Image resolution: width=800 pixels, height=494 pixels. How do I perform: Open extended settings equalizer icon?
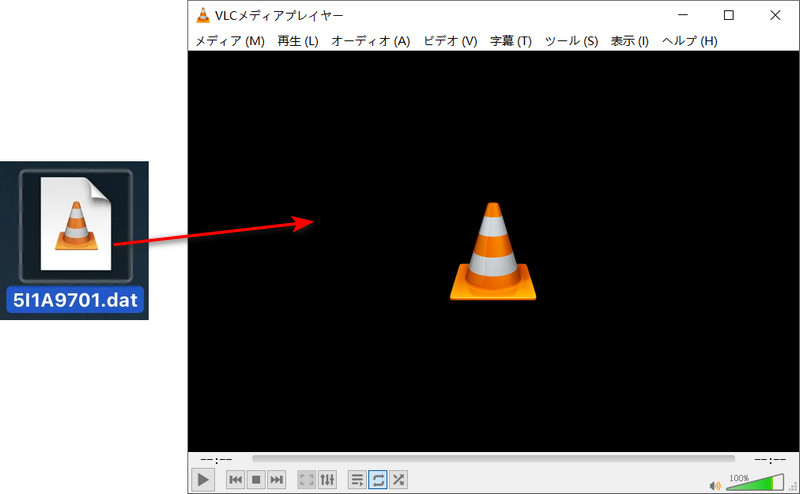[327, 480]
